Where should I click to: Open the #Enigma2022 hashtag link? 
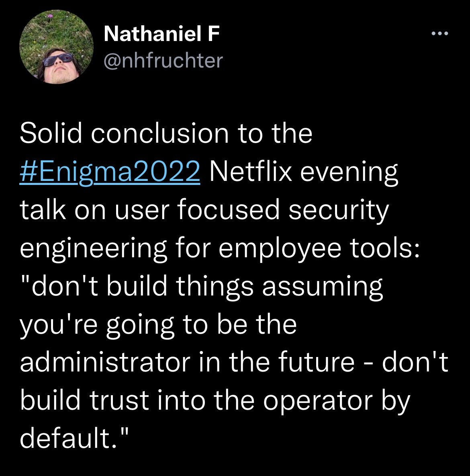point(110,172)
